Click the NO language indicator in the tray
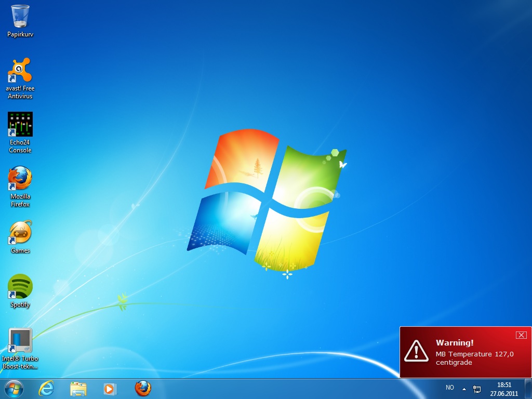This screenshot has height=399, width=532. (x=450, y=388)
